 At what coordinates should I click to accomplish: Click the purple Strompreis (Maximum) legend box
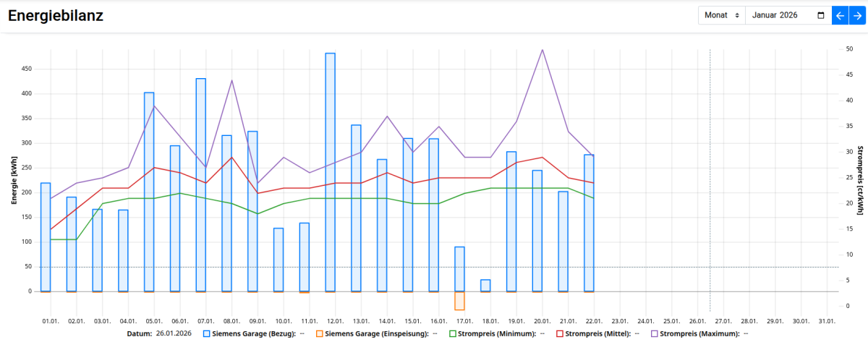coord(655,334)
